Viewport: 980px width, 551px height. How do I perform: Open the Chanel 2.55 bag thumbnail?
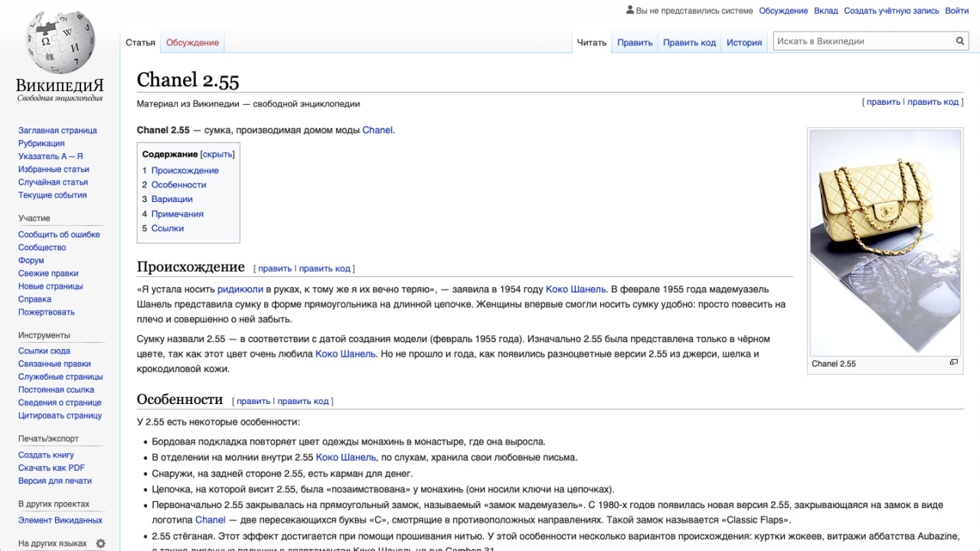click(885, 242)
